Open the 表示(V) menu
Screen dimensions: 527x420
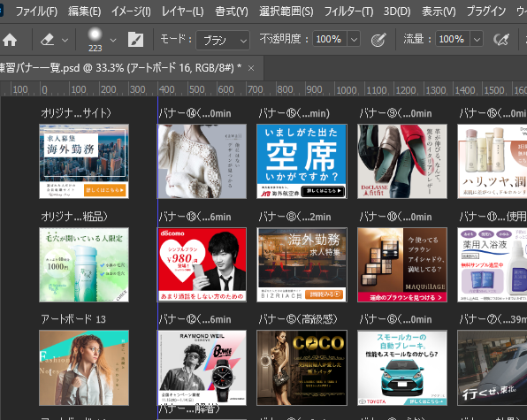pos(439,11)
